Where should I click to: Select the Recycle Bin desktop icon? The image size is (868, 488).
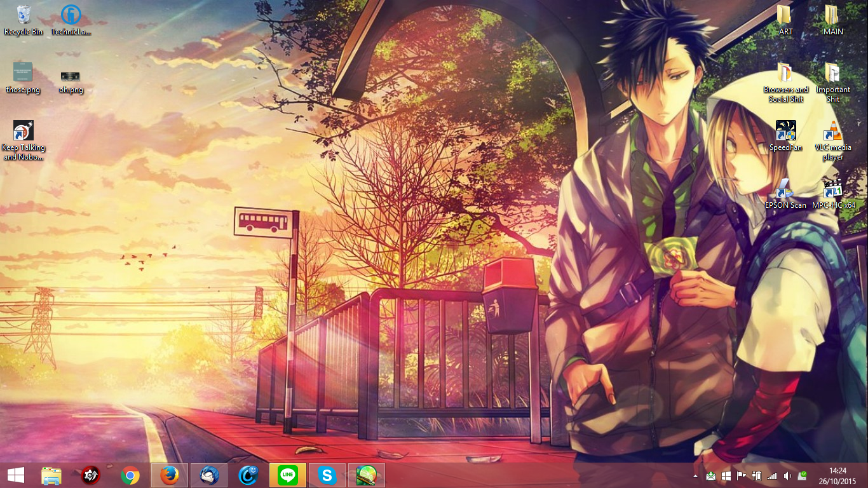24,20
